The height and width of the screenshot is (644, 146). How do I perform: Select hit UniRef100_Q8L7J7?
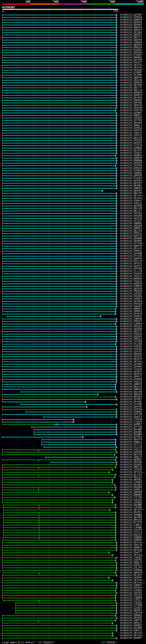click(131, 87)
